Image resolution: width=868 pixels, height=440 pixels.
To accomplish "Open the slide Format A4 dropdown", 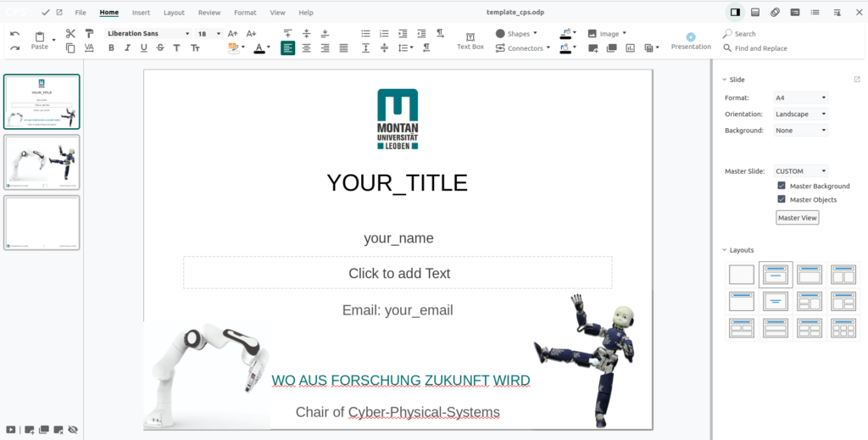I will (x=800, y=97).
